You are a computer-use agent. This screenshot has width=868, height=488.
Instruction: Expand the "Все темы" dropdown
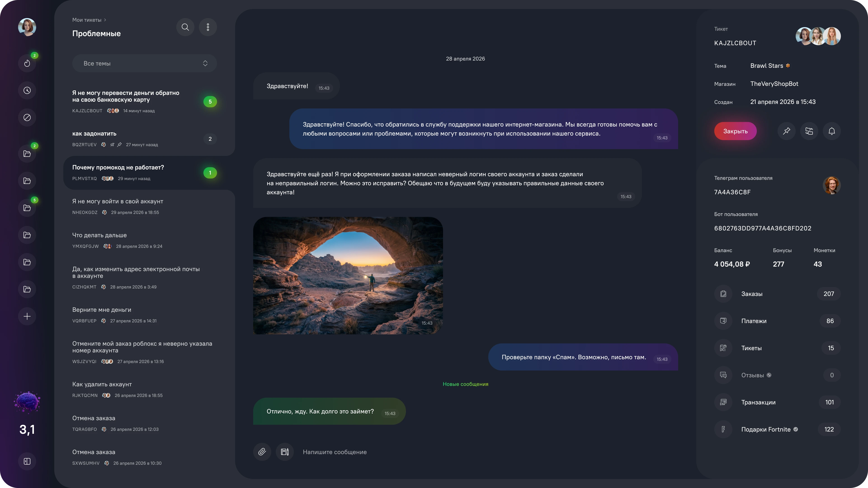(144, 63)
